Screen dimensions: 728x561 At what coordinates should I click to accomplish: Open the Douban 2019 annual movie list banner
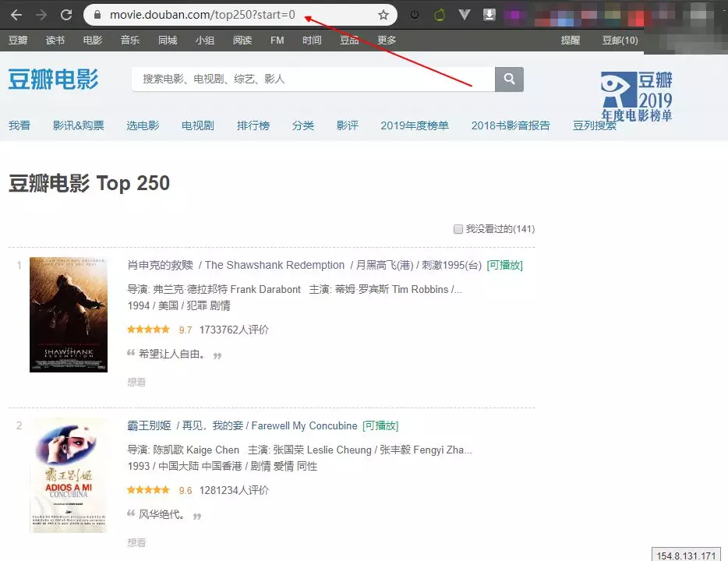pos(637,97)
